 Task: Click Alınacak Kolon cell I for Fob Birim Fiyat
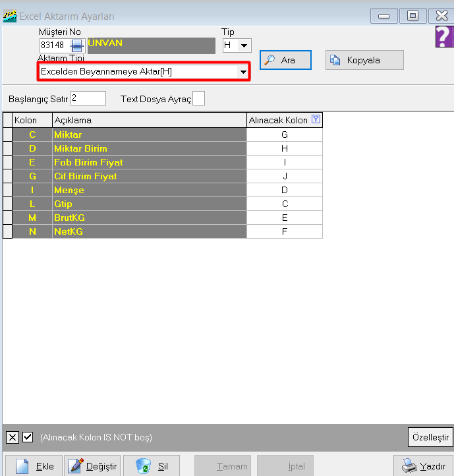pyautogui.click(x=285, y=162)
